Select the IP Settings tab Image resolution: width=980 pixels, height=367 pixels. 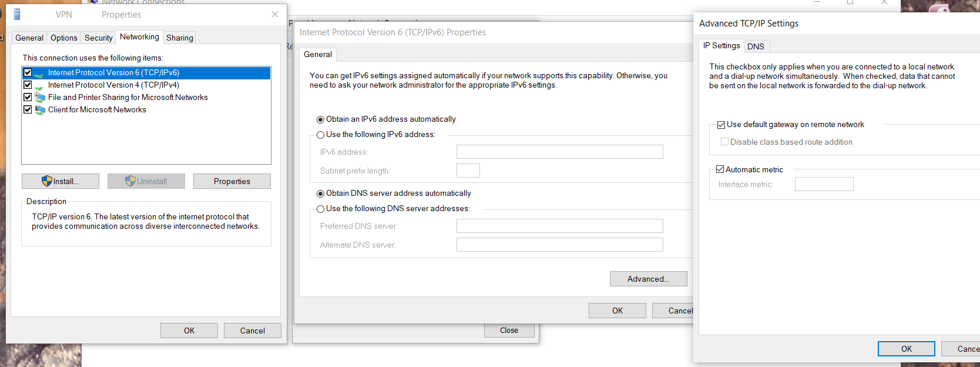pyautogui.click(x=721, y=45)
